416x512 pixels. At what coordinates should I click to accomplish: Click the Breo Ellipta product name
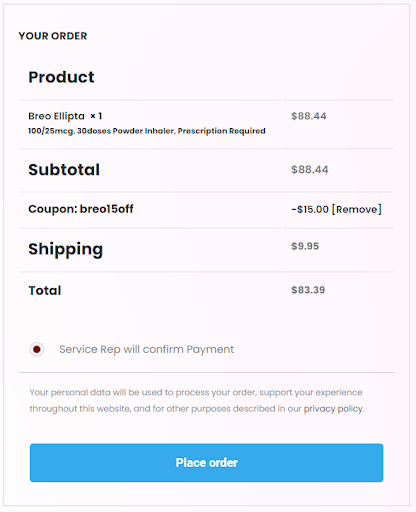[56, 116]
